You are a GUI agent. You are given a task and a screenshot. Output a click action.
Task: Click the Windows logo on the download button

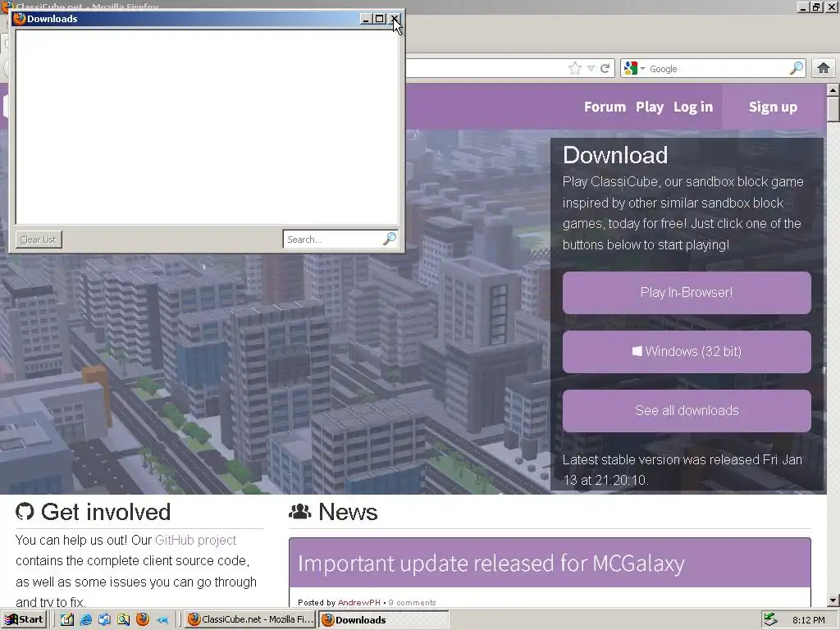coord(637,351)
